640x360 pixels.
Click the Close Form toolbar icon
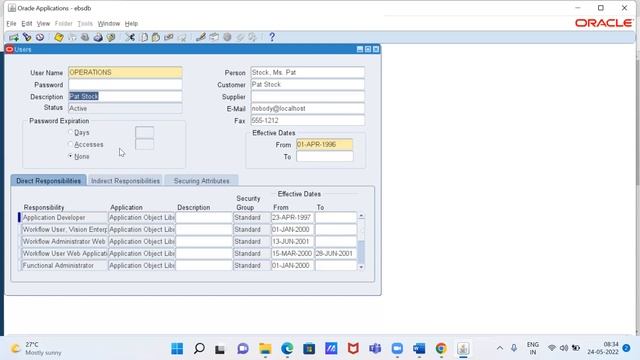[111, 38]
